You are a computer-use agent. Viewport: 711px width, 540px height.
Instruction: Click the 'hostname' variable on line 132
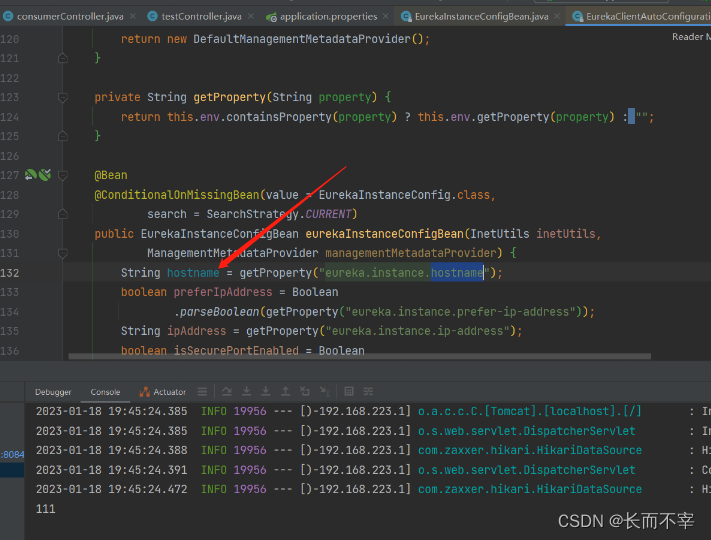click(x=193, y=272)
